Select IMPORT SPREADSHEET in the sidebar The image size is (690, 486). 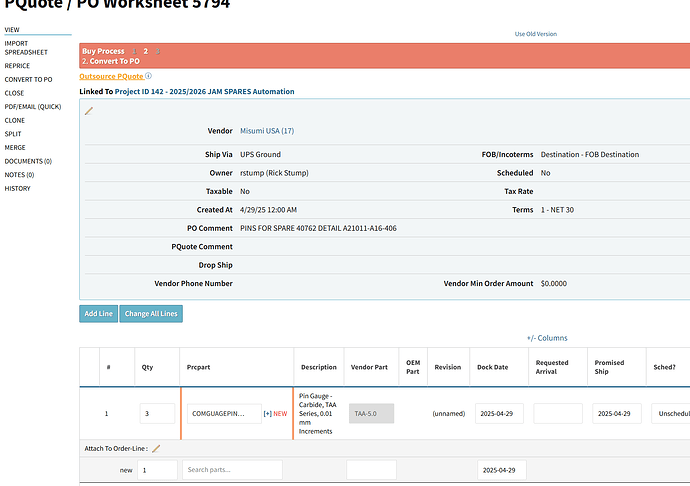click(26, 48)
